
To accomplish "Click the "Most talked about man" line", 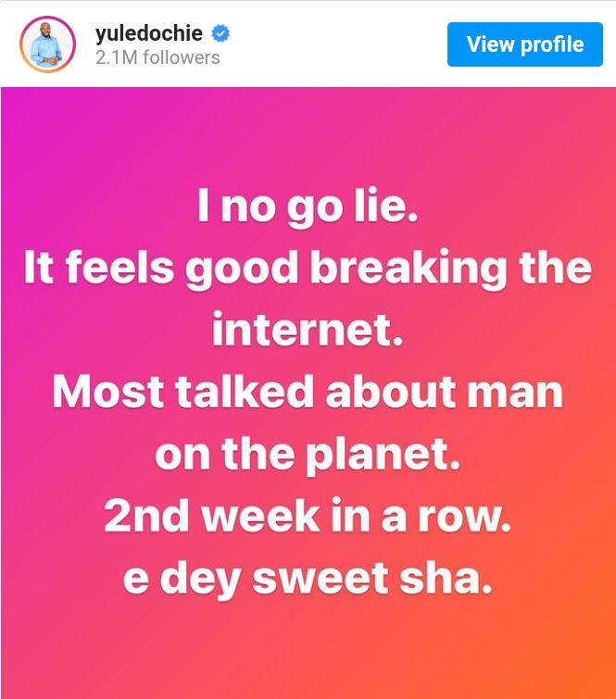I will (308, 392).
